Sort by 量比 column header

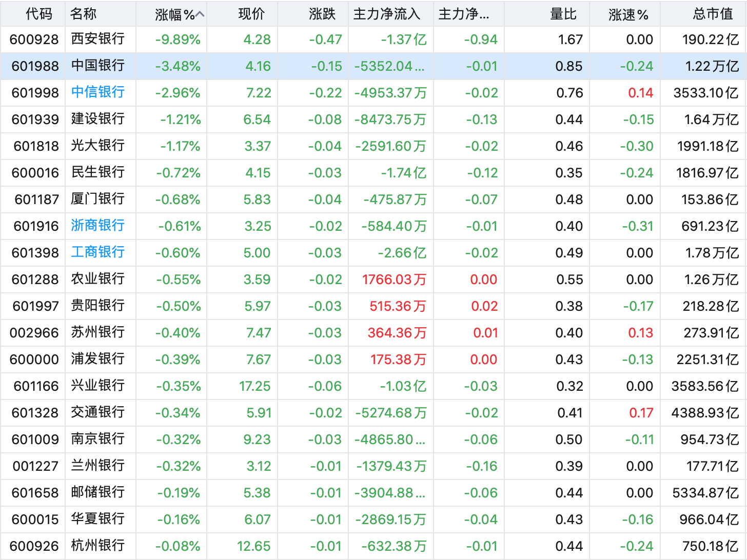(x=563, y=14)
